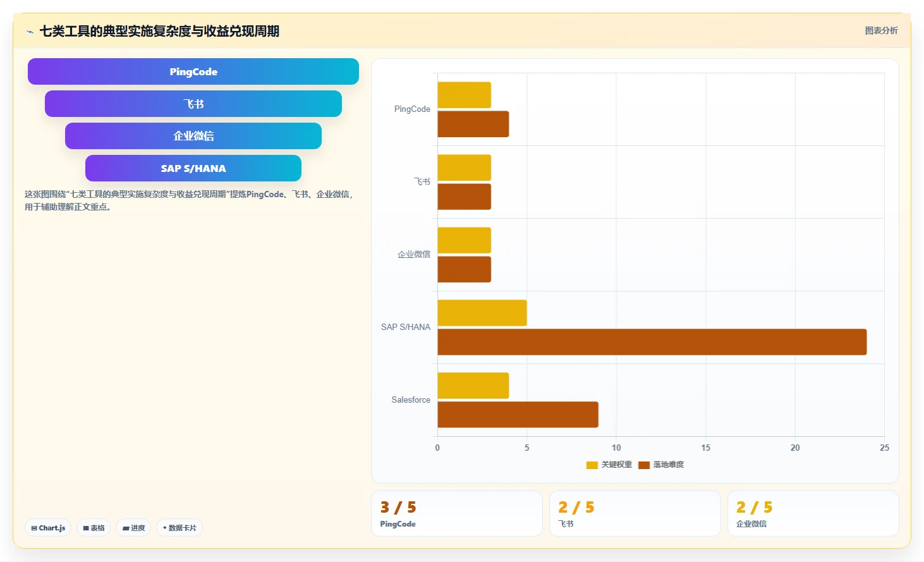The height and width of the screenshot is (562, 924).
Task: Click the 2 / 5 企业微信 data card
Action: [813, 513]
